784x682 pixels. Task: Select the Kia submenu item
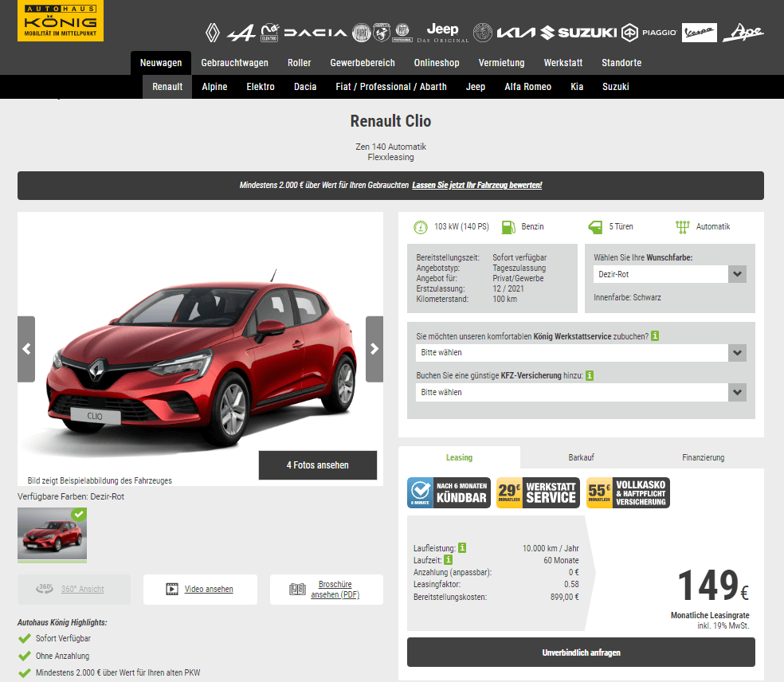click(x=577, y=87)
